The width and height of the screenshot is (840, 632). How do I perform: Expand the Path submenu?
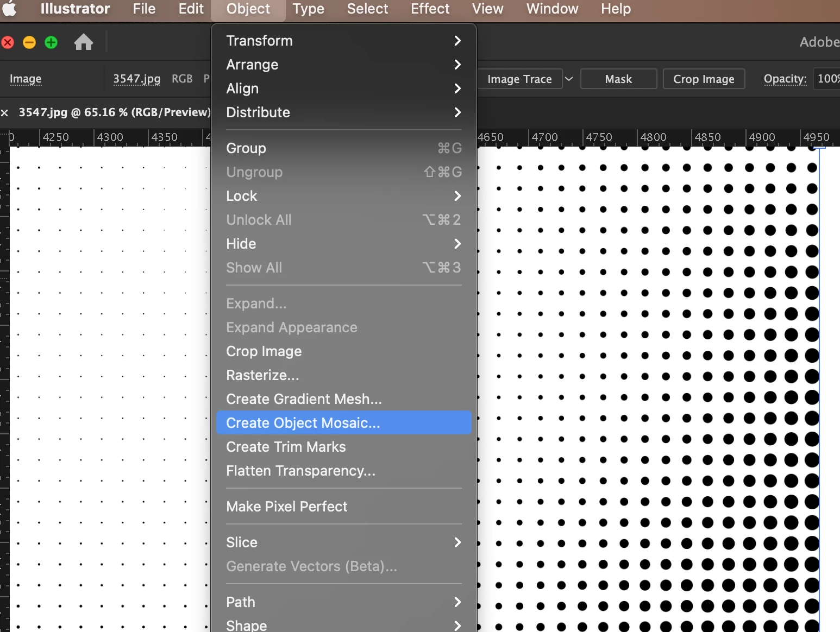[344, 602]
